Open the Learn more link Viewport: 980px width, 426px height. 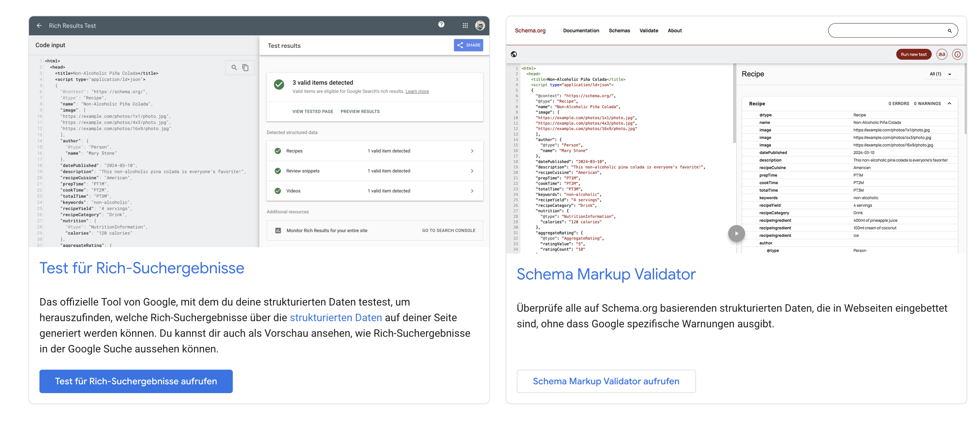(x=417, y=91)
